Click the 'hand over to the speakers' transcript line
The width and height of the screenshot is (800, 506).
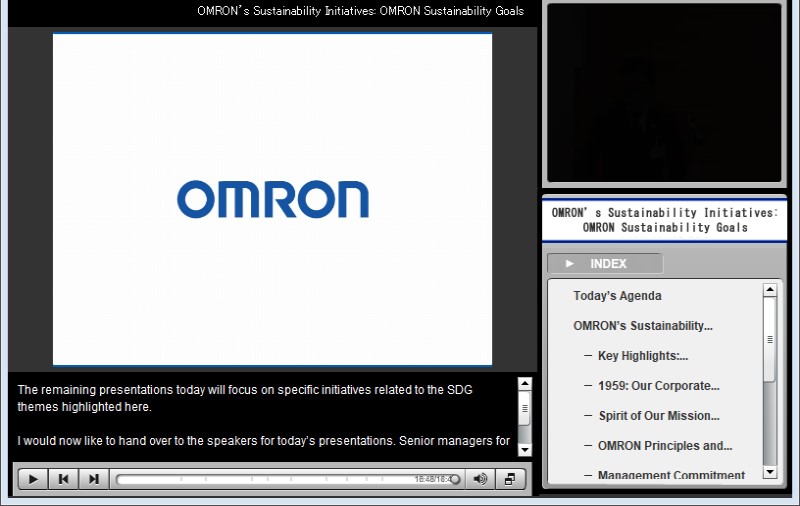[263, 441]
